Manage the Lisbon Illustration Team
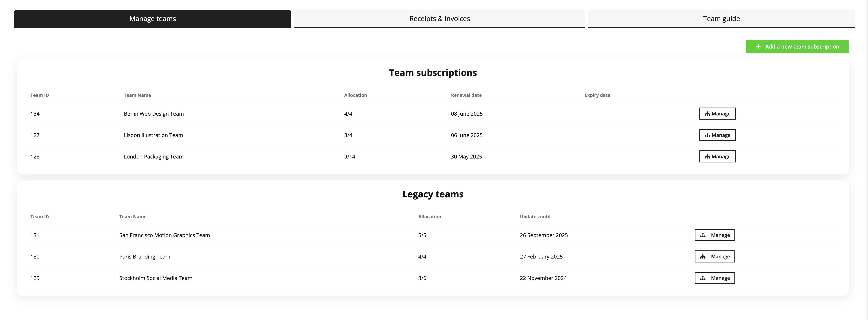The image size is (868, 320). [x=717, y=135]
